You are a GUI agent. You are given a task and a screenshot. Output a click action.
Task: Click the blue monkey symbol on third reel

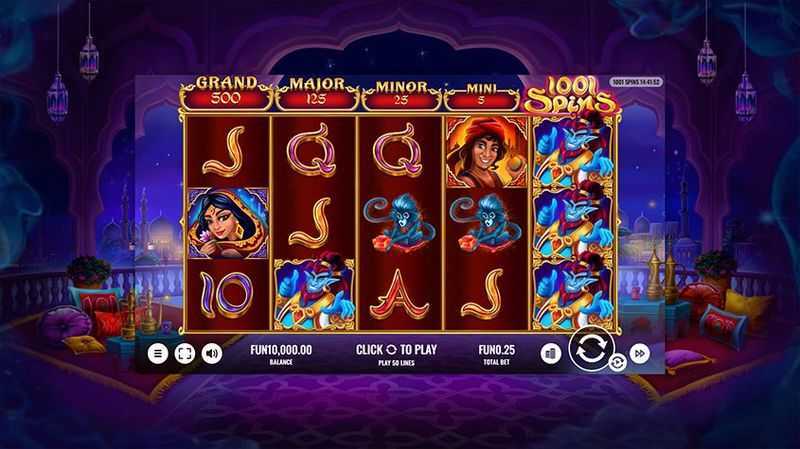pos(400,223)
